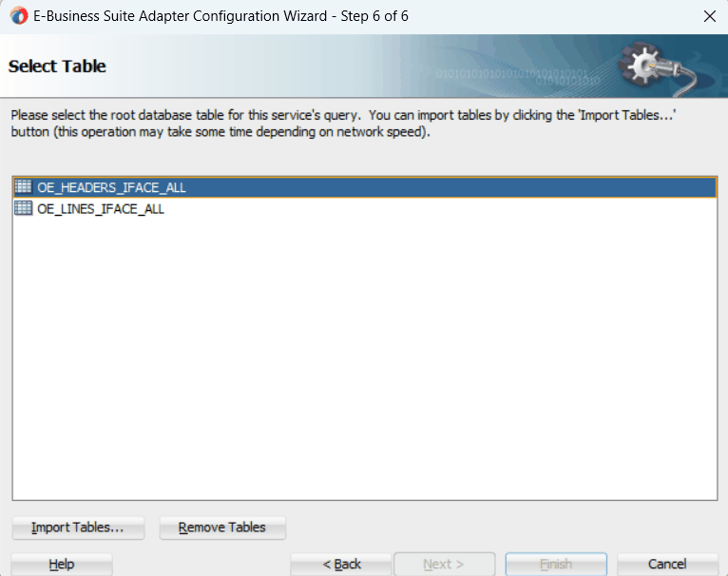Click the table icon beside OE_LINES_IFACE_ALL
This screenshot has height=576, width=728.
click(23, 208)
